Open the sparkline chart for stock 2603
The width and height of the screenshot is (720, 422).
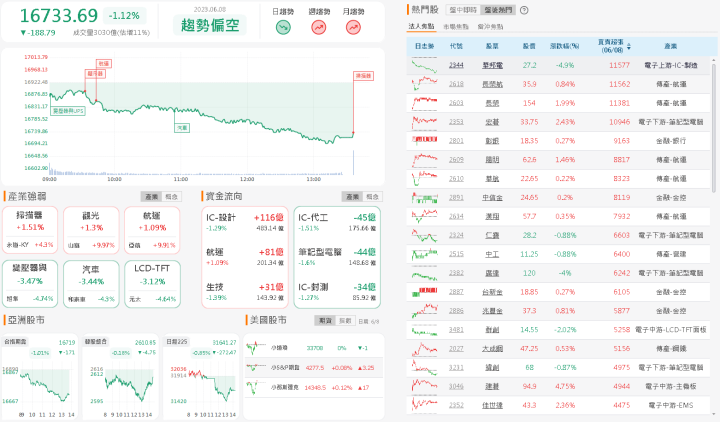[x=424, y=103]
